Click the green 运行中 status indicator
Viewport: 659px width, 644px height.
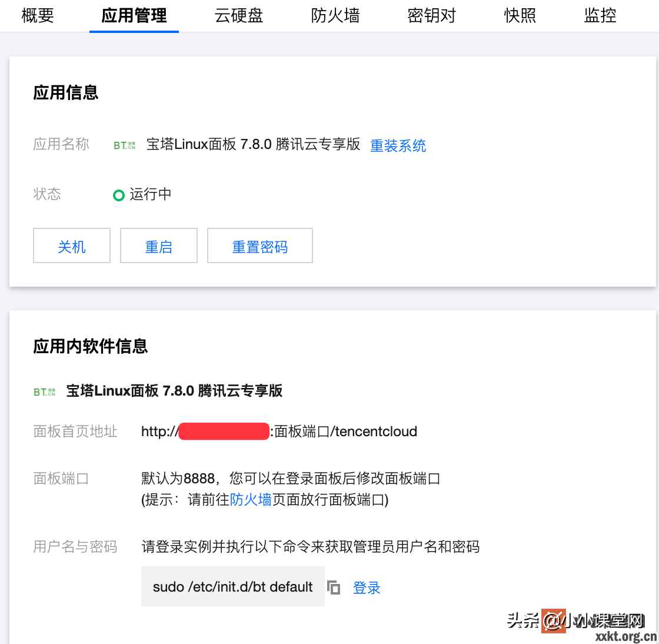point(119,195)
